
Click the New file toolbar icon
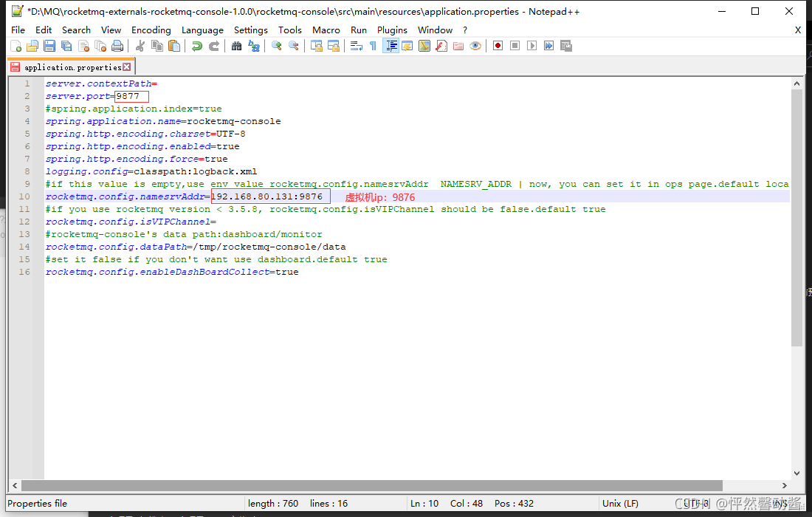coord(16,46)
